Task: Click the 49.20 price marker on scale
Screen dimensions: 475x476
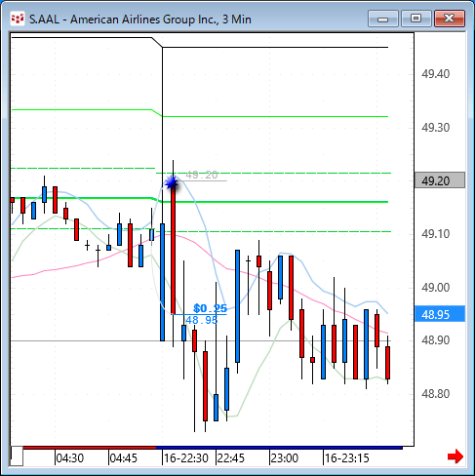Action: tap(440, 180)
